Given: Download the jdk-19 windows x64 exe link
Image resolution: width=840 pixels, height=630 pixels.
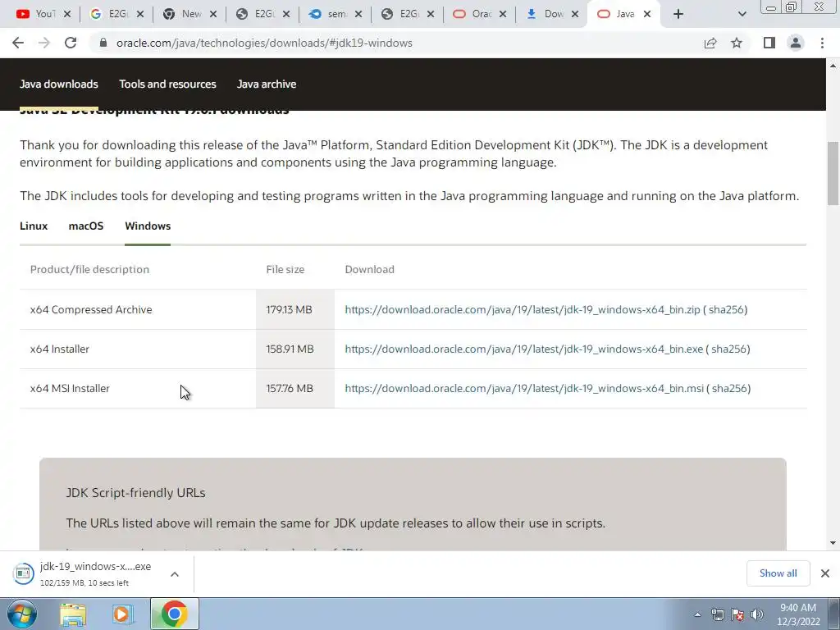Looking at the screenshot, I should [524, 349].
